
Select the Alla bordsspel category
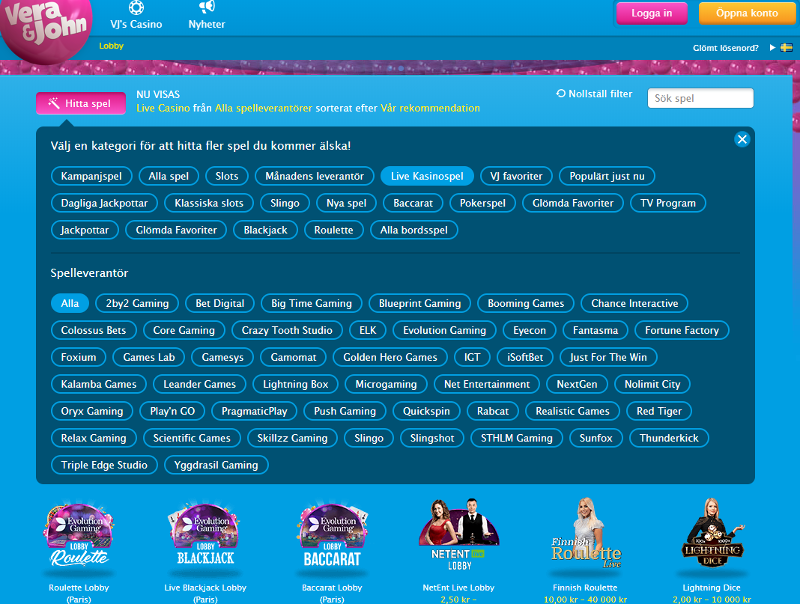pyautogui.click(x=414, y=230)
